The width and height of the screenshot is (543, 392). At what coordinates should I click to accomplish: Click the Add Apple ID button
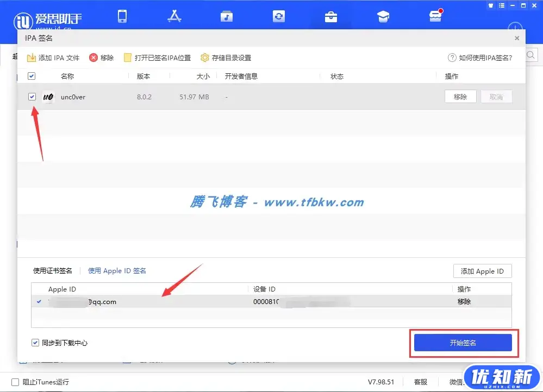click(x=483, y=271)
